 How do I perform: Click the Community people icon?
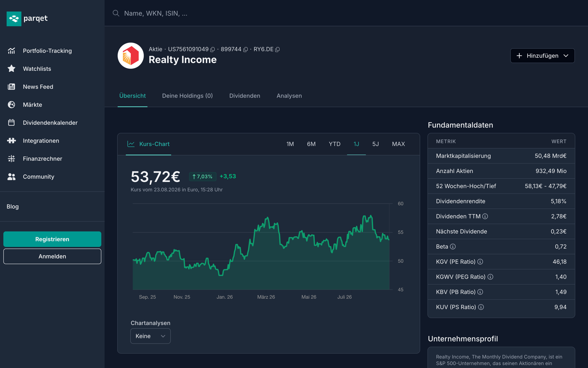11,177
